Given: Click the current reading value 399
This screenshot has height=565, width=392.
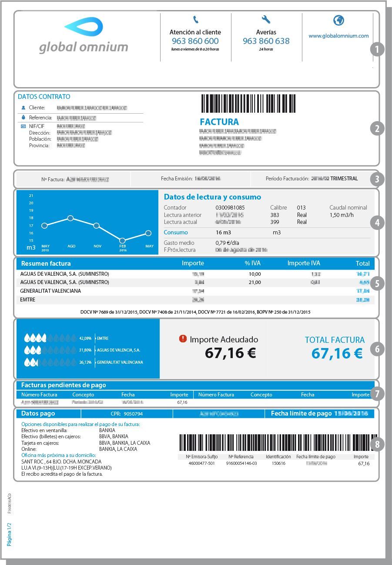Looking at the screenshot, I should 275,222.
